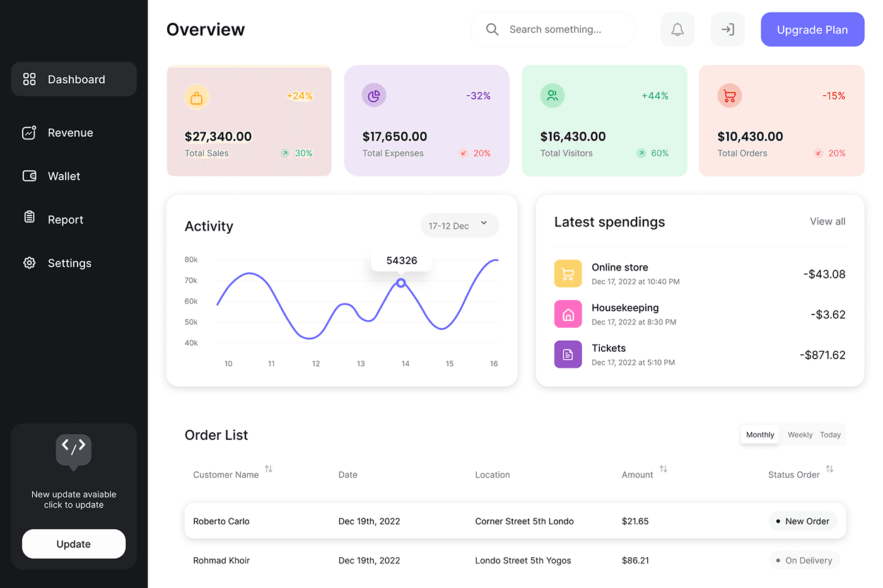The height and width of the screenshot is (588, 883).
Task: Switch order list to Monthly view
Action: click(x=759, y=435)
